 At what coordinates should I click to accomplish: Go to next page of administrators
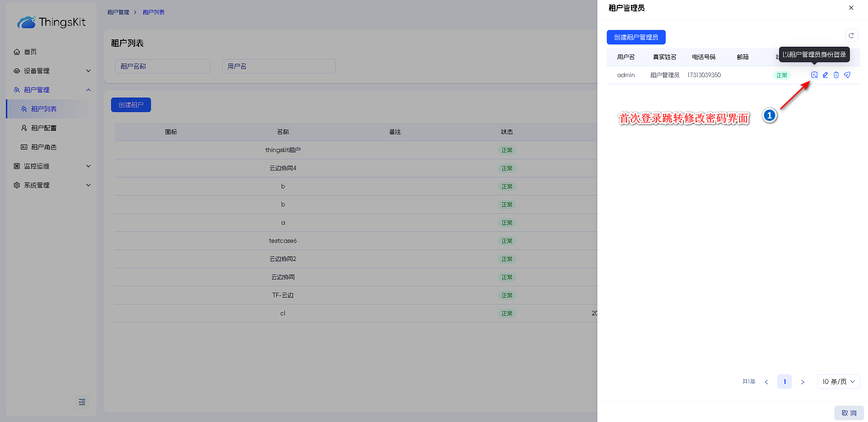[x=803, y=382]
